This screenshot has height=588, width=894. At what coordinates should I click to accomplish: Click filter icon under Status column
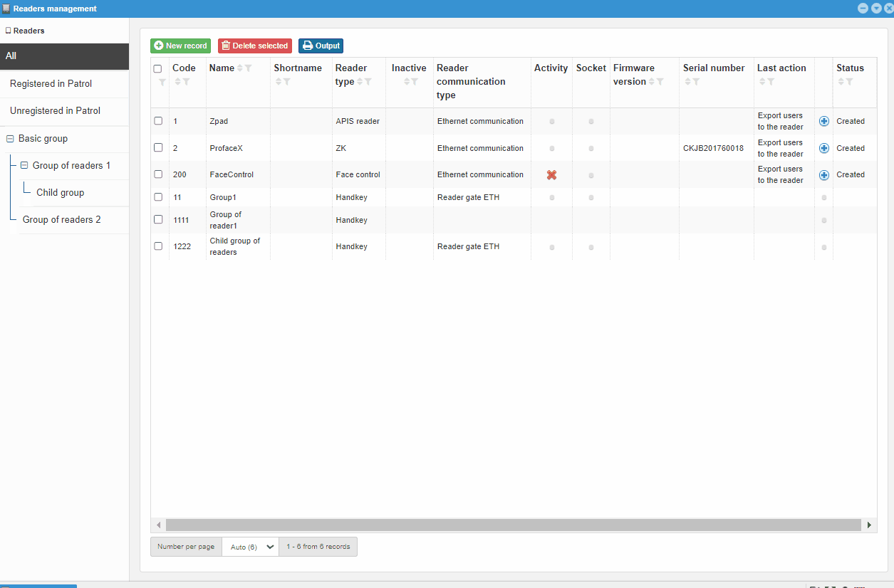coord(849,82)
